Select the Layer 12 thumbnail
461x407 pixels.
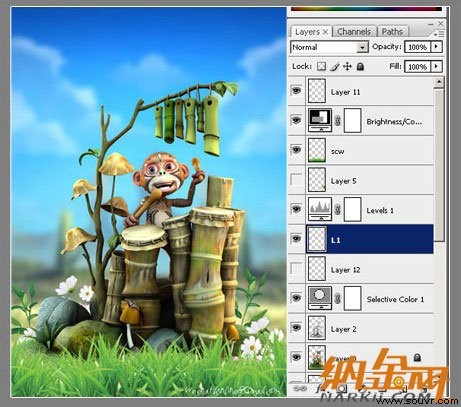point(317,268)
